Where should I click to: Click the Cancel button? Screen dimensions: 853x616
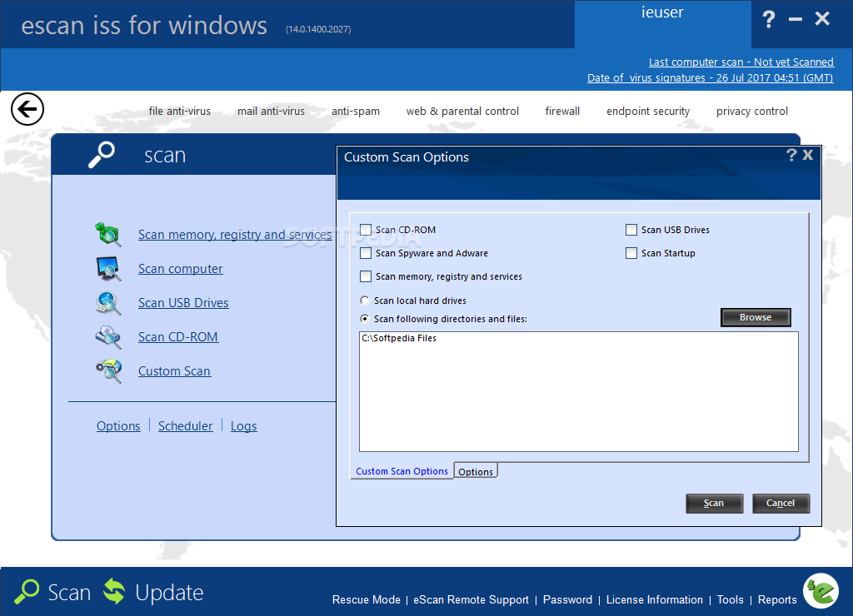781,503
